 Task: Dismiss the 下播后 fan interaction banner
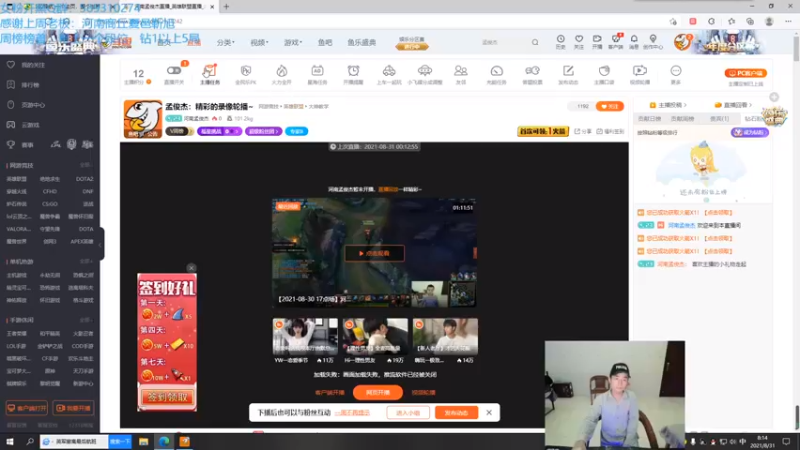click(x=489, y=412)
